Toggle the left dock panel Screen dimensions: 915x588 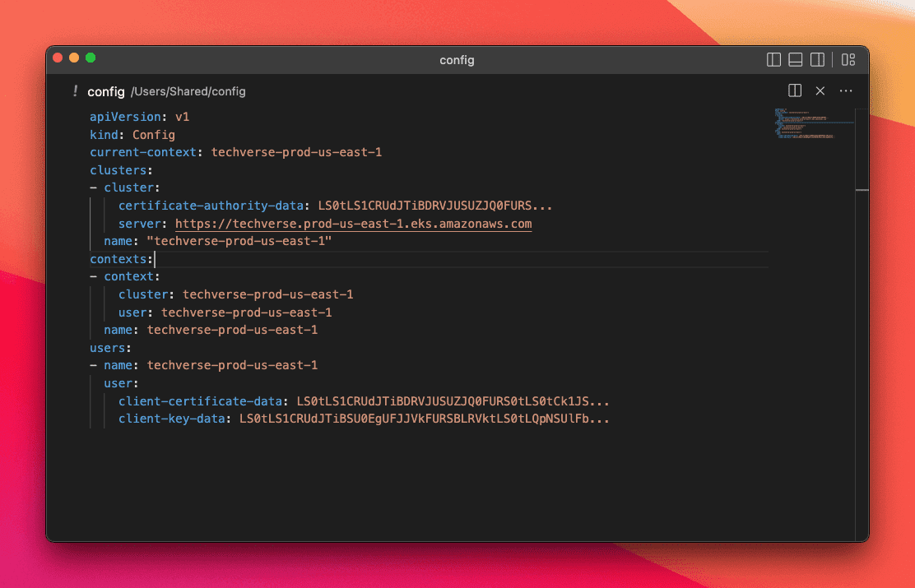click(773, 59)
